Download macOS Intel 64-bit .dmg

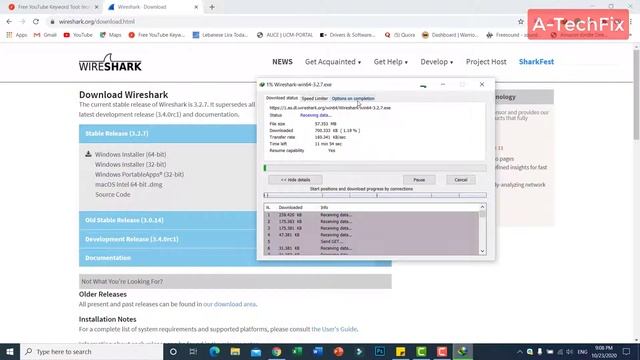tap(129, 184)
